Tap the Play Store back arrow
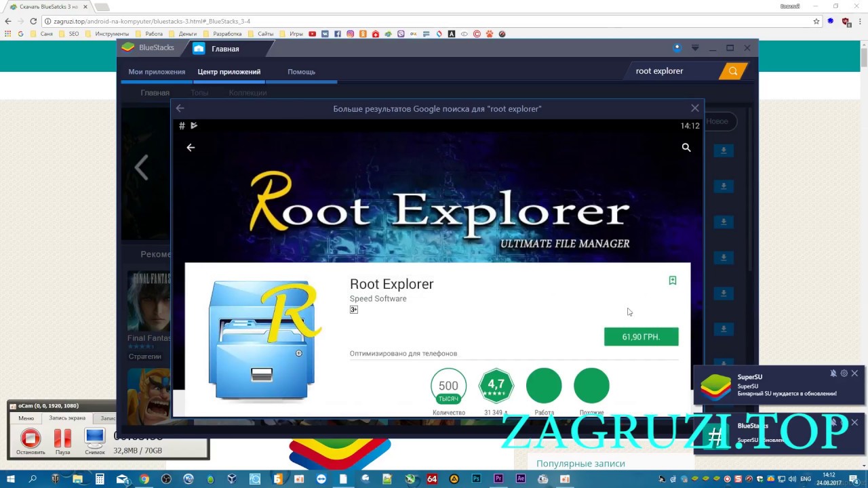Image resolution: width=868 pixels, height=488 pixels. point(191,148)
